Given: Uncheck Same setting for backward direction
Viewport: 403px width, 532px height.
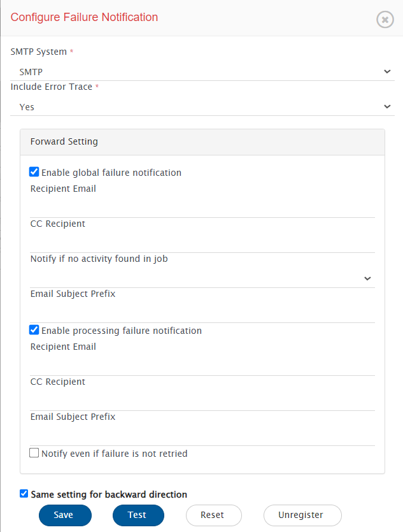Looking at the screenshot, I should click(24, 494).
